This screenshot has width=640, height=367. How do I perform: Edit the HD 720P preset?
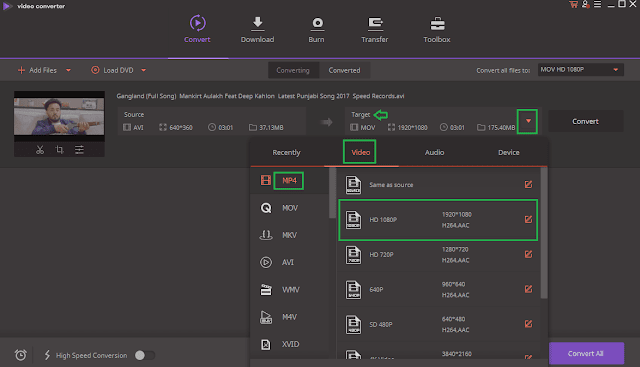[x=528, y=254]
